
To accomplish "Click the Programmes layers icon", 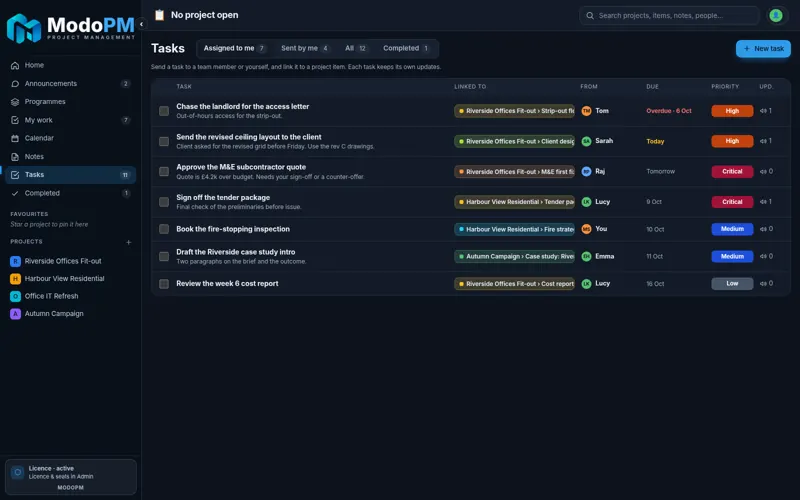I will click(15, 102).
